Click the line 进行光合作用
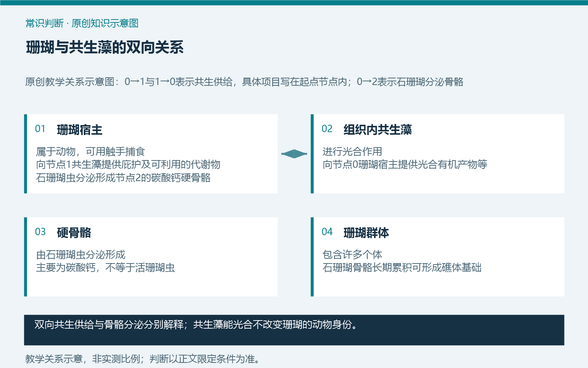Screen dimensions: 588x368 (352, 152)
